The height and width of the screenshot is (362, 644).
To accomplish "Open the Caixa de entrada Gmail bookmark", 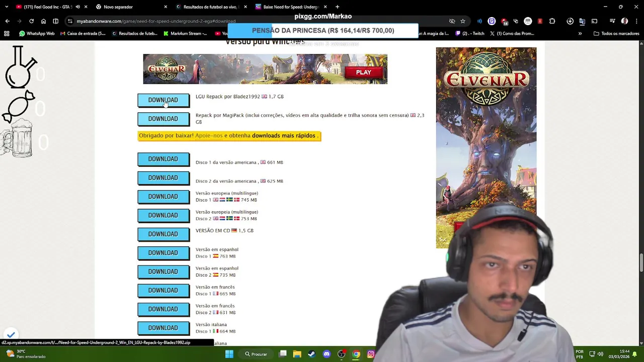I will click(x=83, y=34).
